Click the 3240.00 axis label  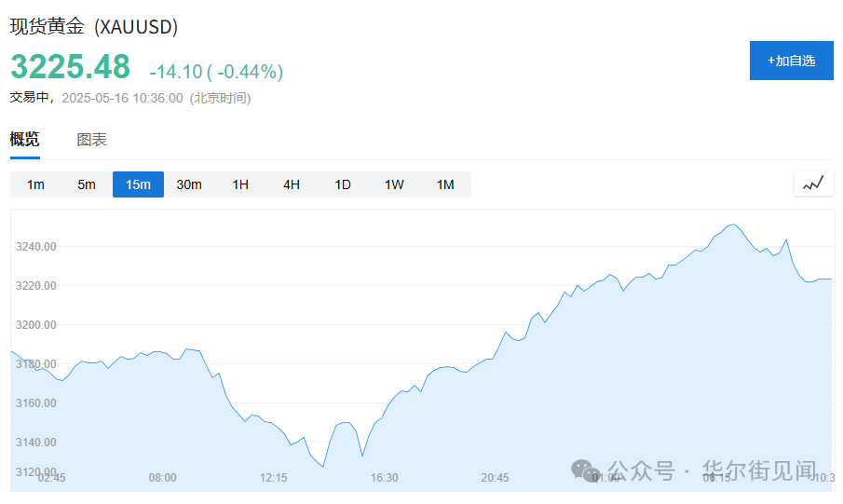tap(36, 247)
